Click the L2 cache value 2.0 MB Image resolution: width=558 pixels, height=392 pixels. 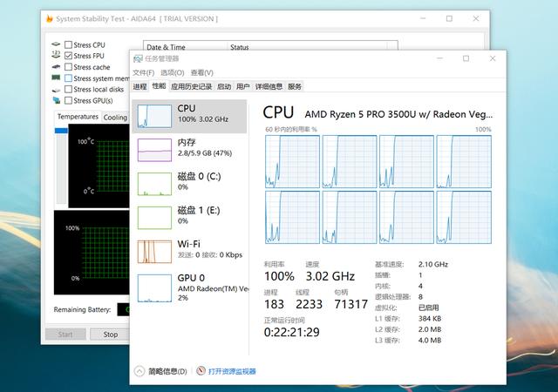430,329
